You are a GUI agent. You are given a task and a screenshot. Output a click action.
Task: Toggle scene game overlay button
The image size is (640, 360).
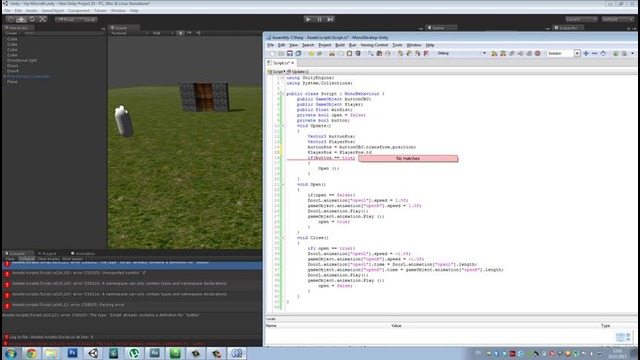189,33
